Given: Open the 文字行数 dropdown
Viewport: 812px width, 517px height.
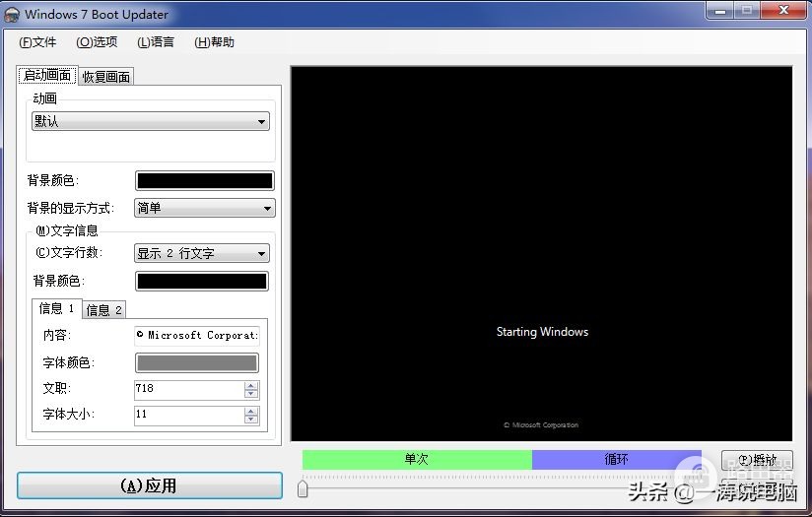Looking at the screenshot, I should pos(201,254).
